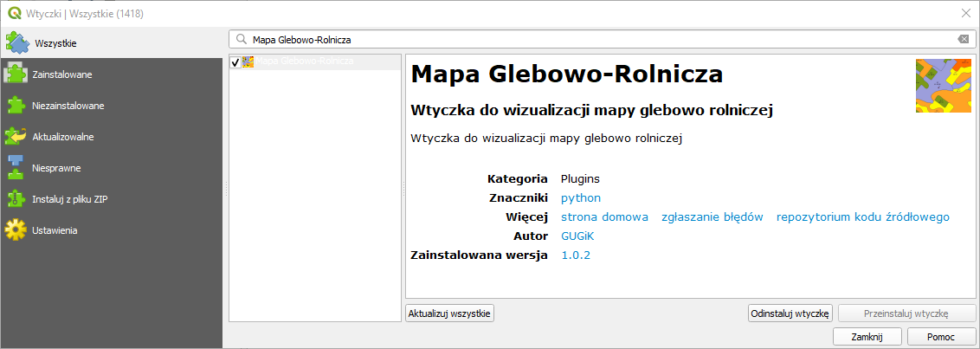Clear search text with the X icon
The width and height of the screenshot is (980, 349).
pos(963,40)
